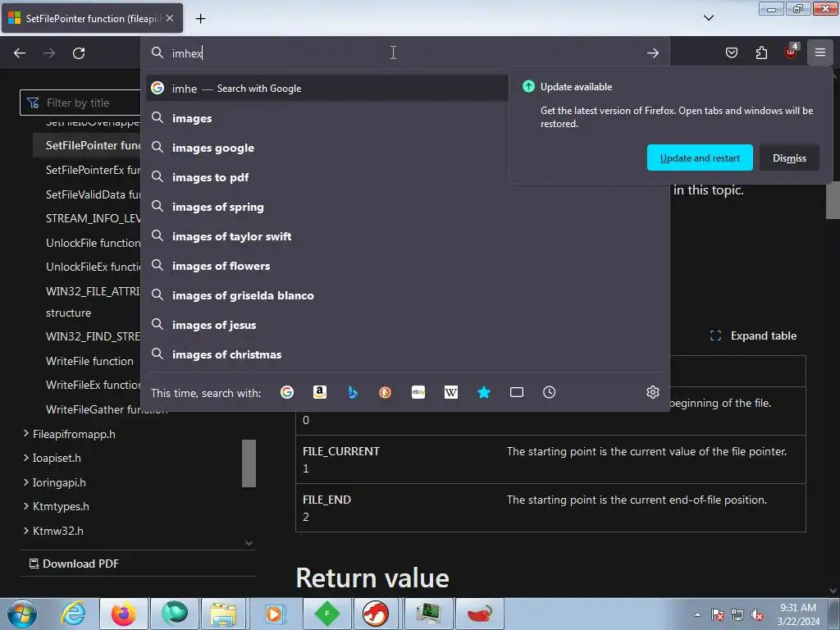Expand Fileapifromapp.h tree node

(x=25, y=433)
